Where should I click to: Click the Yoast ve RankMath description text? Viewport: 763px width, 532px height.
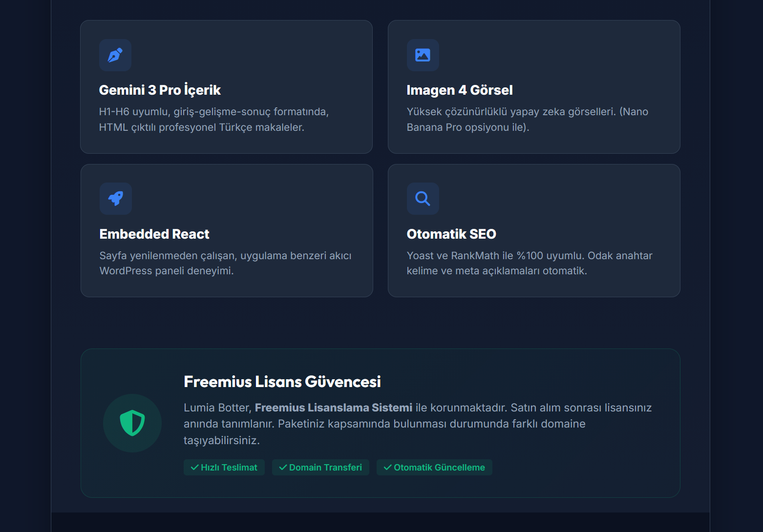click(530, 263)
